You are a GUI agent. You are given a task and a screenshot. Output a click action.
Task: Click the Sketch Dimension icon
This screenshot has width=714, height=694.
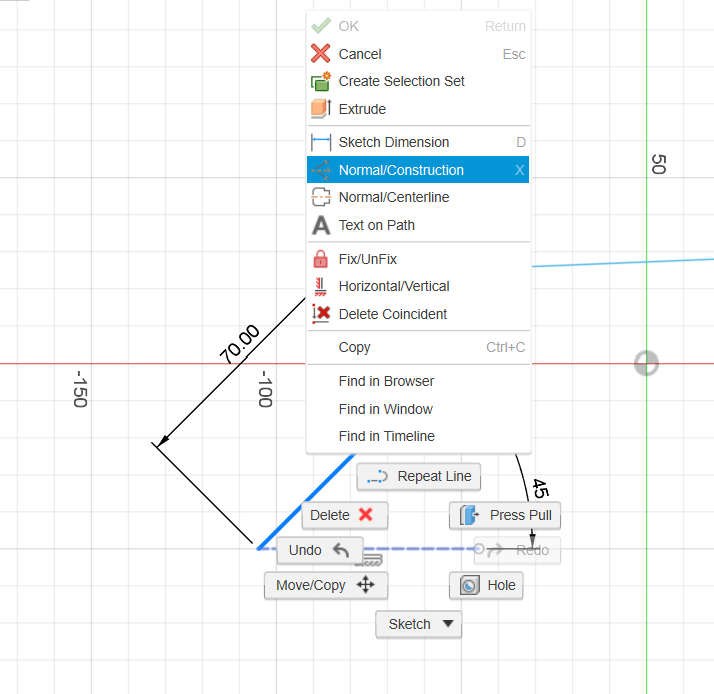[321, 142]
